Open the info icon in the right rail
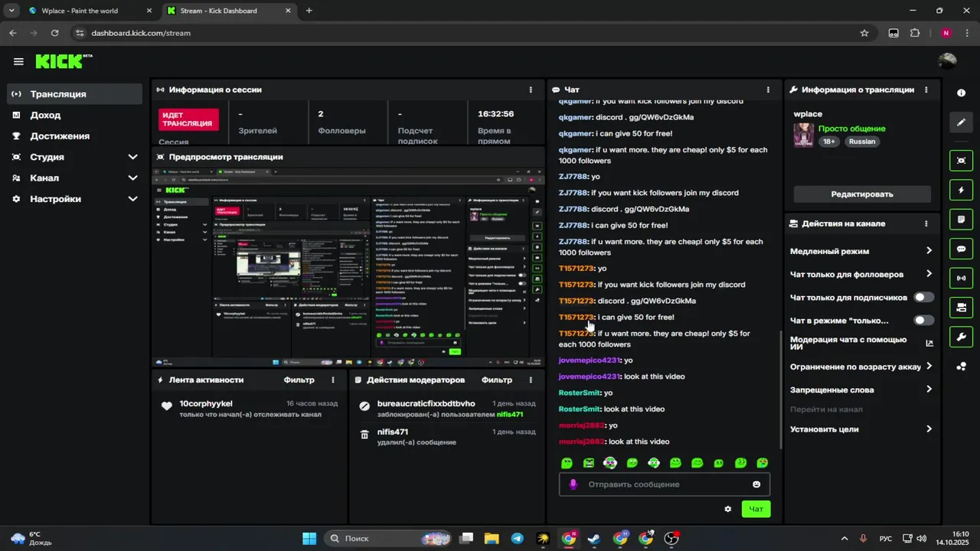Screen dimensions: 980x551 point(961,93)
